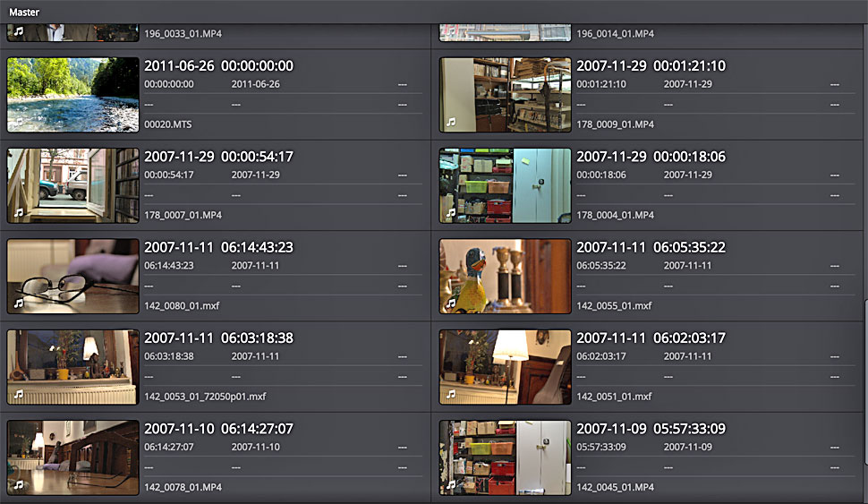Click the small timecode 06:02:03:17 for 142_0051_01.mxf
The height and width of the screenshot is (504, 868).
[601, 356]
